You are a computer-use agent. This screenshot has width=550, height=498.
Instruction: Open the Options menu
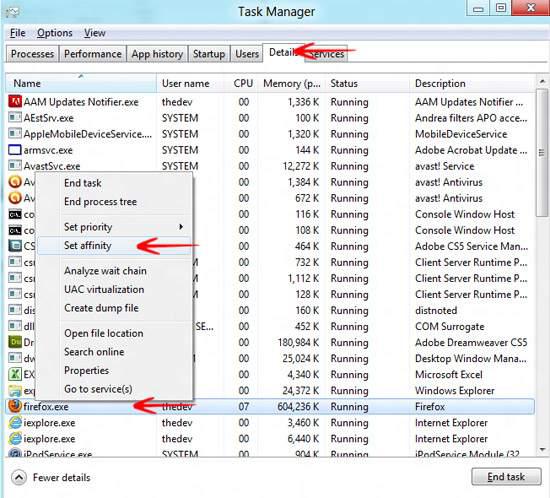[55, 33]
